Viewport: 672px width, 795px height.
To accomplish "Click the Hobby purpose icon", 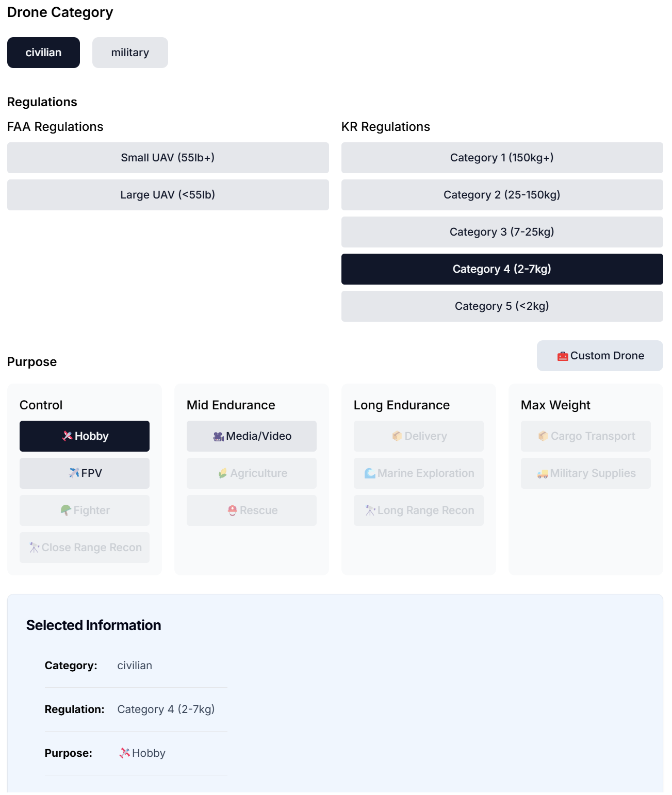I will click(x=67, y=436).
